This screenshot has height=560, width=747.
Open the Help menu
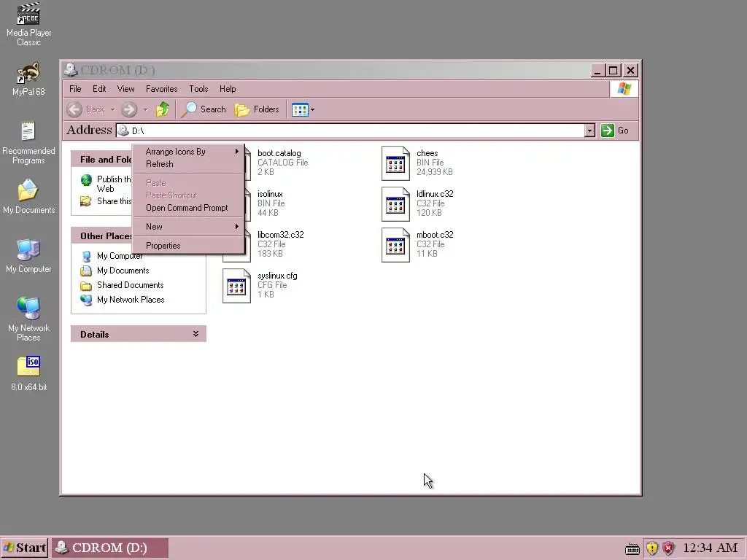[x=228, y=89]
